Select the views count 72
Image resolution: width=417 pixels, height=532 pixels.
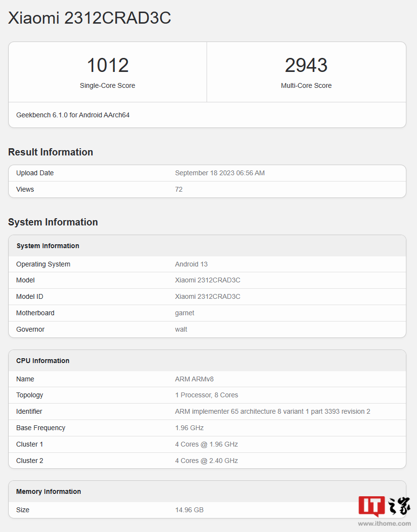[179, 189]
